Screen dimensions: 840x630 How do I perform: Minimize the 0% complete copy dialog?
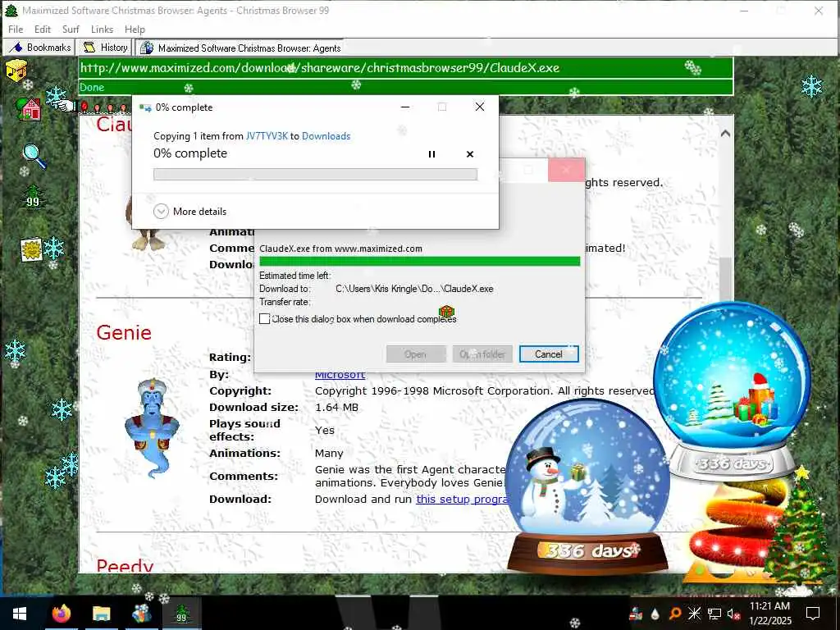[x=405, y=107]
